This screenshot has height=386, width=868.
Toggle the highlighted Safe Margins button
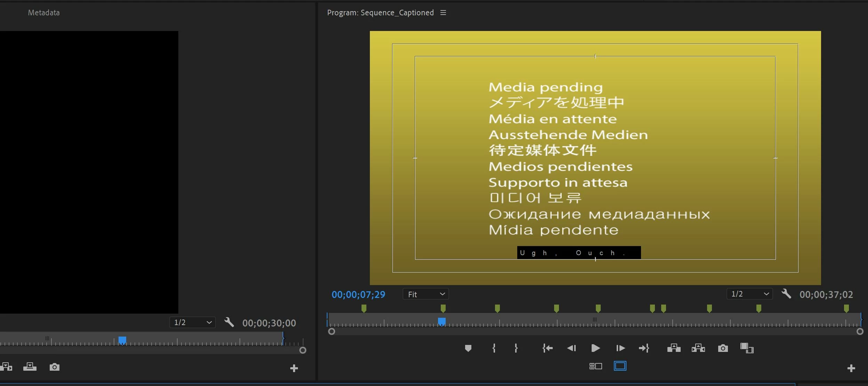[620, 366]
